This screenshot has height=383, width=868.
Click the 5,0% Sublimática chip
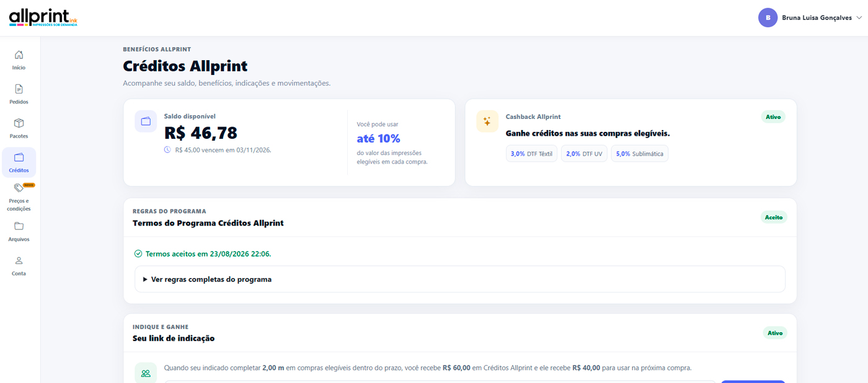tap(639, 154)
